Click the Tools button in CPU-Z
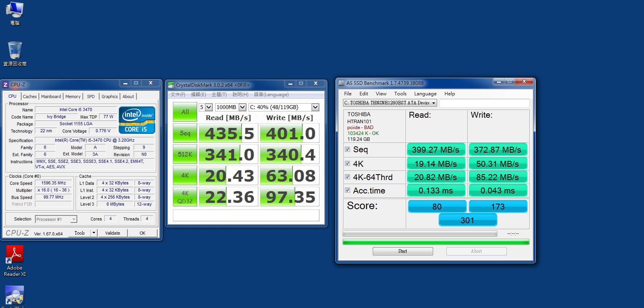Viewport: 644px width, 308px height. [80, 233]
